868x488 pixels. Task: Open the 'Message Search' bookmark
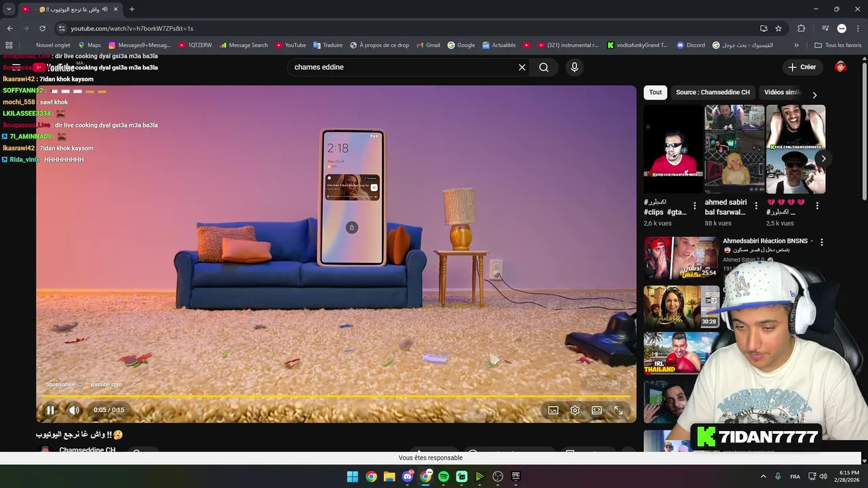click(243, 45)
